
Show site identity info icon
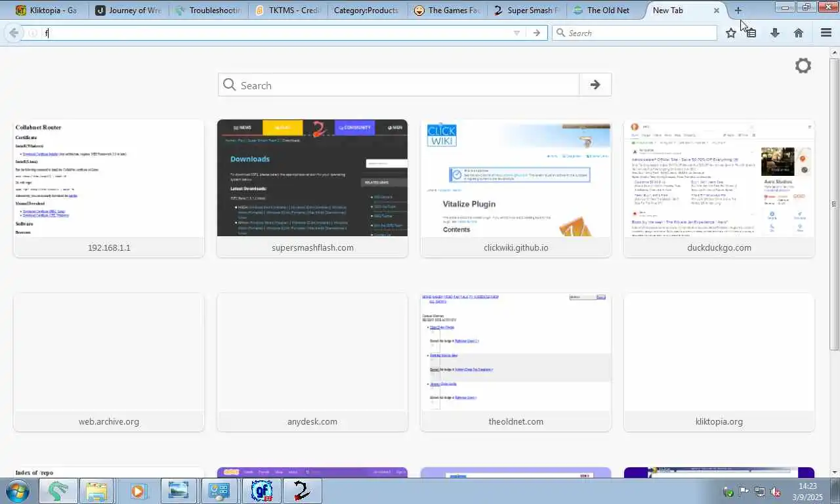tap(33, 33)
